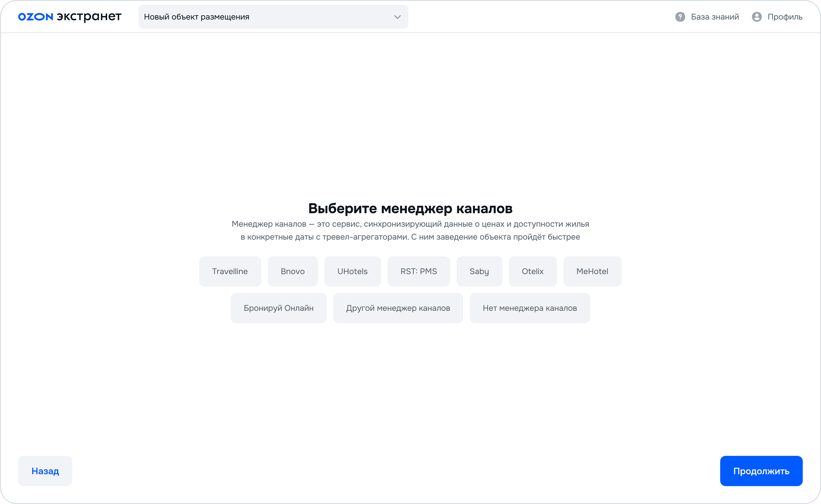This screenshot has width=821, height=504.
Task: Select Bnovo channel manager
Action: point(292,271)
